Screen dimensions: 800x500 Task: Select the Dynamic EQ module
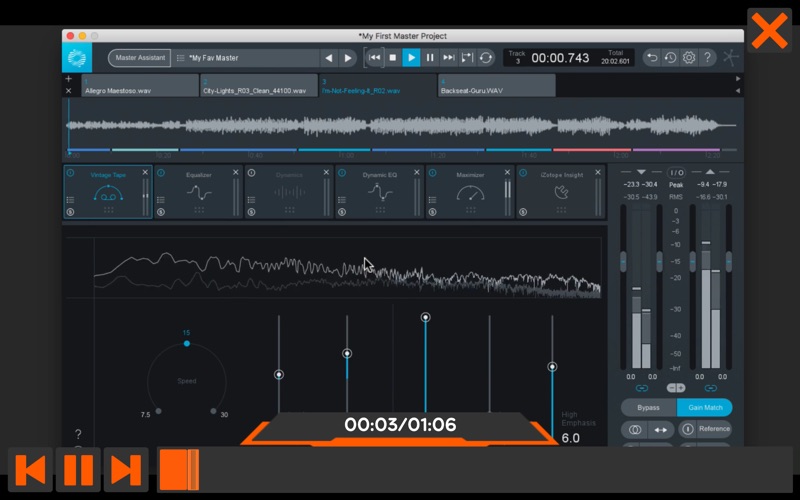click(380, 192)
